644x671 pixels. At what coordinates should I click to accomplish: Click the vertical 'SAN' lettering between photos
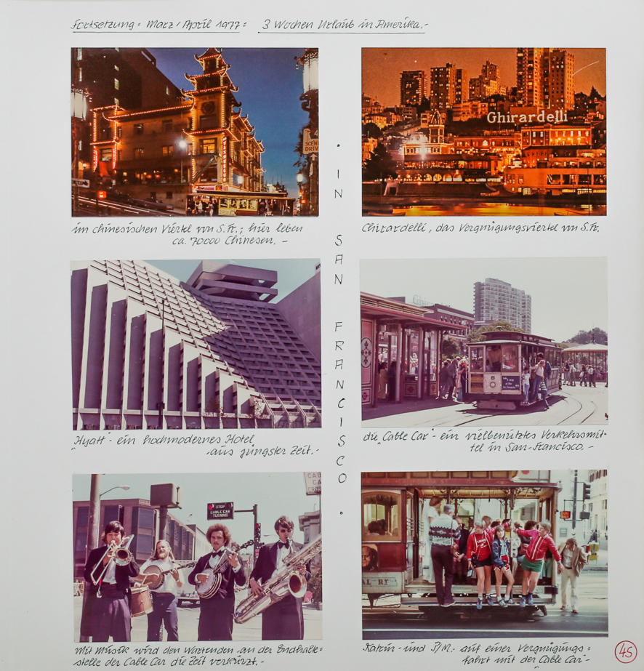click(339, 260)
